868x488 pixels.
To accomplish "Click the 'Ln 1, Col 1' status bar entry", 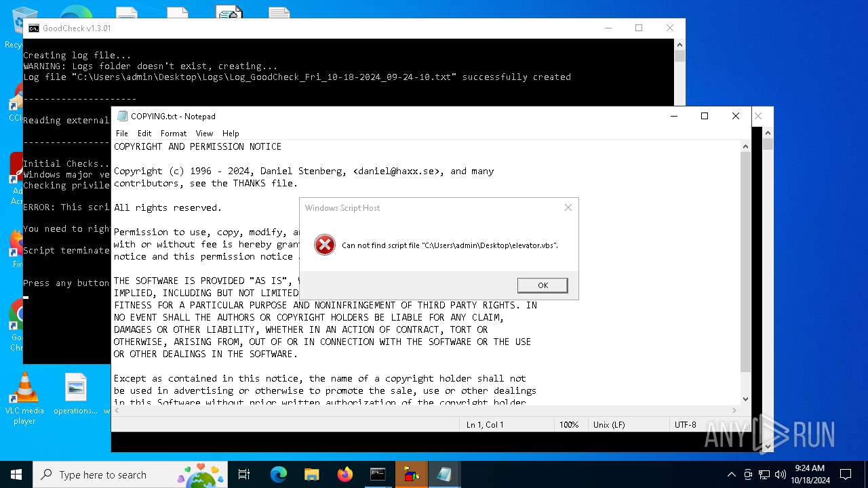I will click(485, 424).
